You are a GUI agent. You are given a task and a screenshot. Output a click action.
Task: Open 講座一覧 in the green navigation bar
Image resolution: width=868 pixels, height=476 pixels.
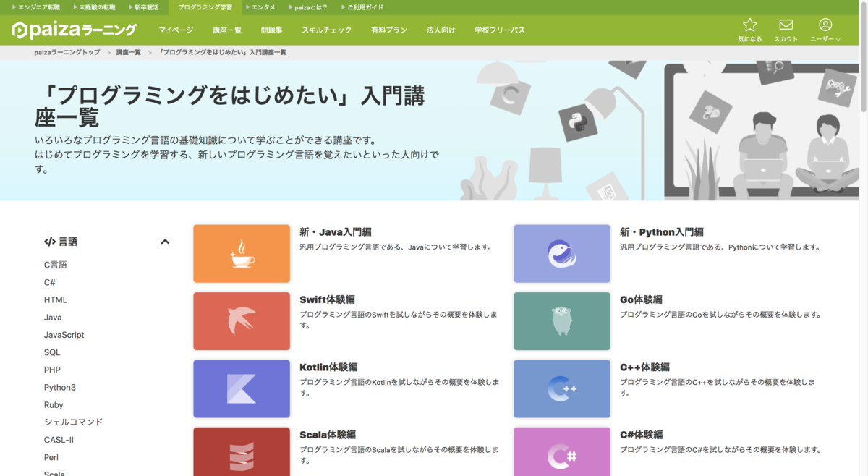click(x=227, y=30)
